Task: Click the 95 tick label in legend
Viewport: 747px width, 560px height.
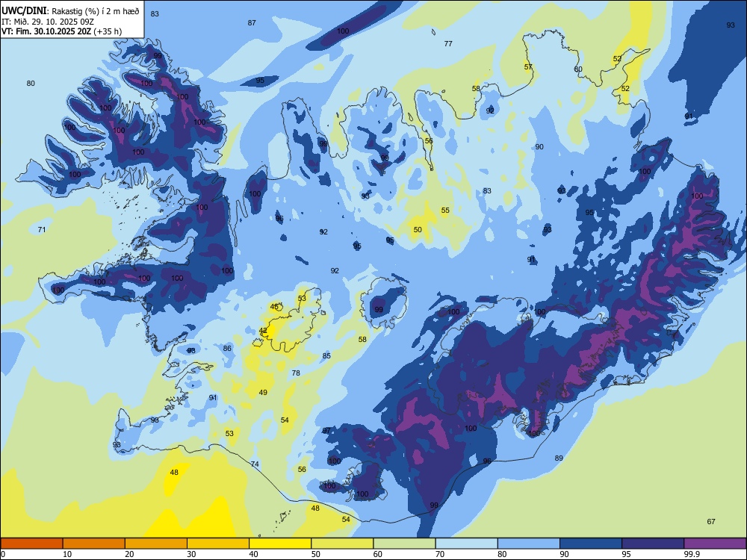Action: click(627, 554)
